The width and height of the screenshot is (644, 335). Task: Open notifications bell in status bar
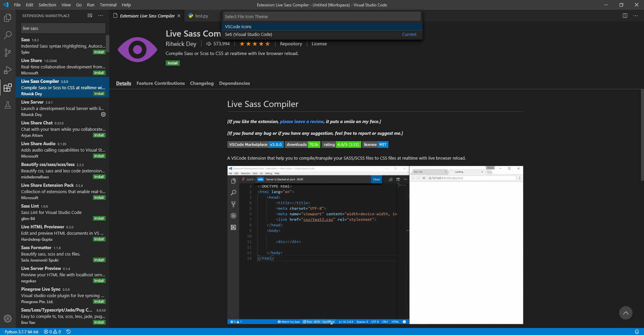[x=637, y=332]
